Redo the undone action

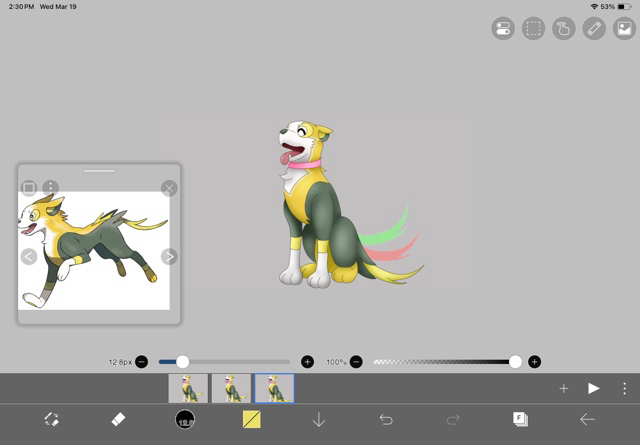click(453, 419)
